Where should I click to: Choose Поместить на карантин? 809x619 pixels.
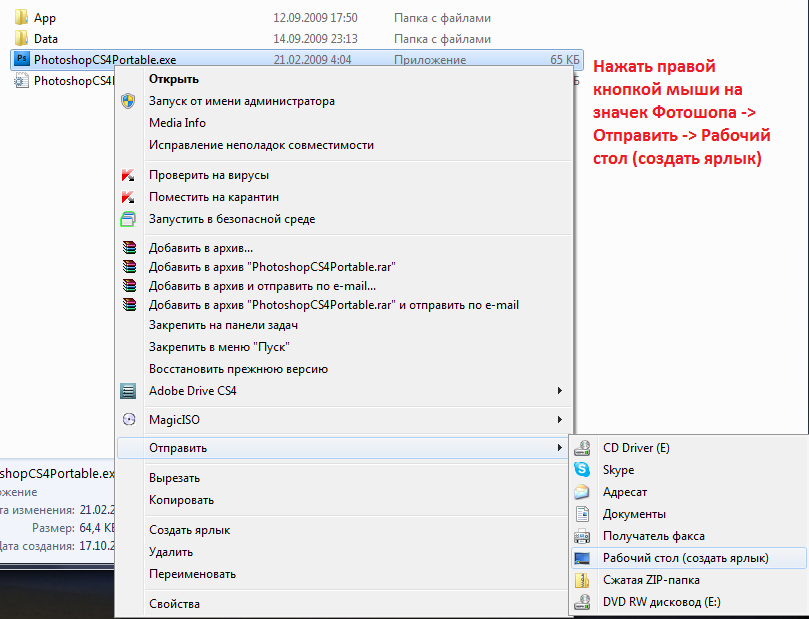(x=214, y=197)
